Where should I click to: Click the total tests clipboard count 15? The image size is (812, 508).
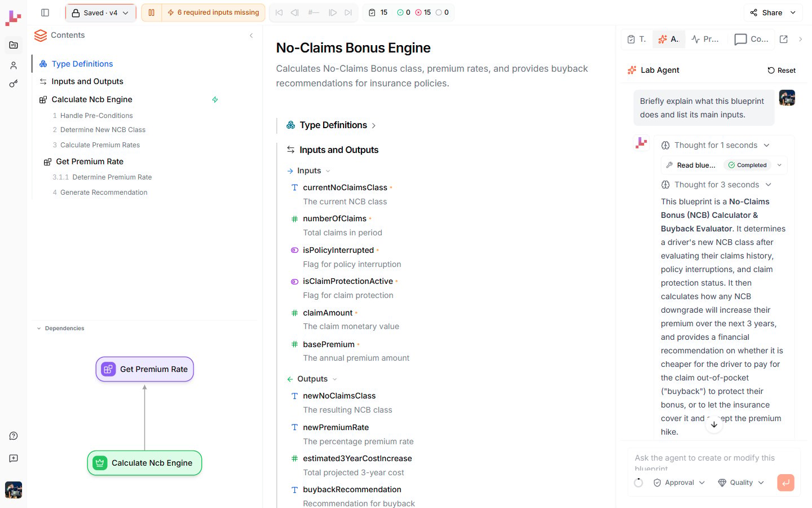(378, 12)
